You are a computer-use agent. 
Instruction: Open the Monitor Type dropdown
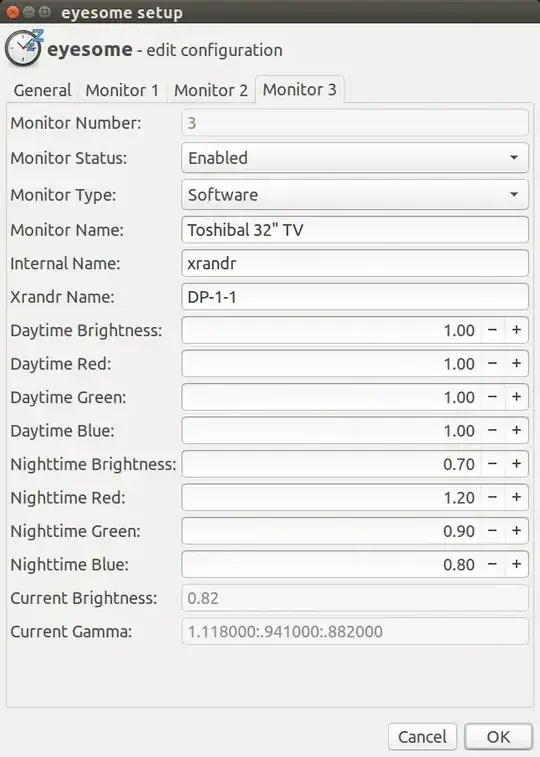tap(355, 195)
